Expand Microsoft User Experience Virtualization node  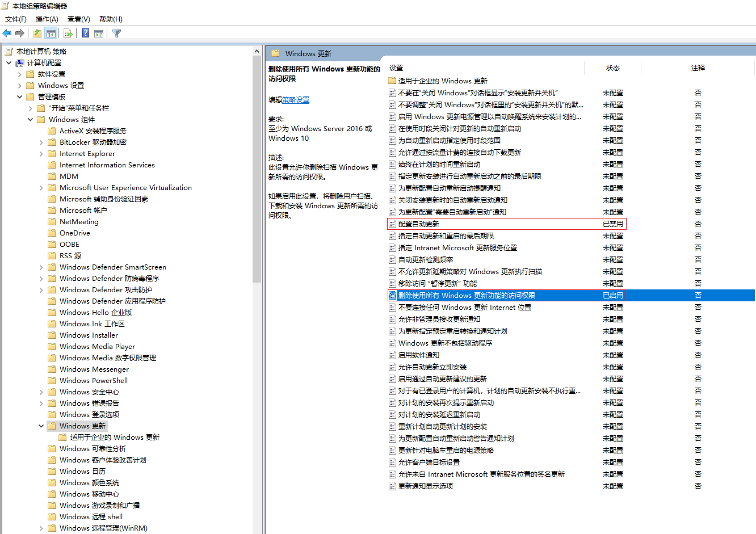41,188
